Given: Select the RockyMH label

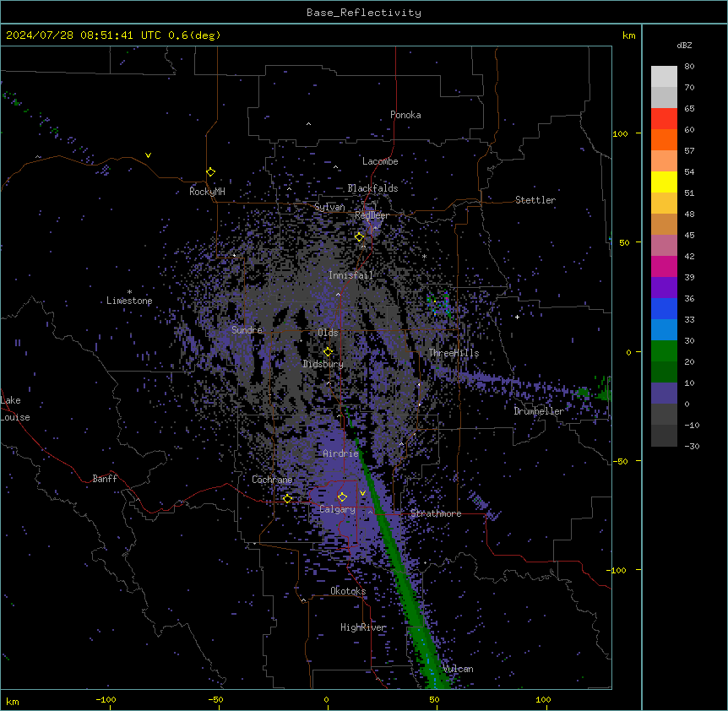Looking at the screenshot, I should click(207, 192).
